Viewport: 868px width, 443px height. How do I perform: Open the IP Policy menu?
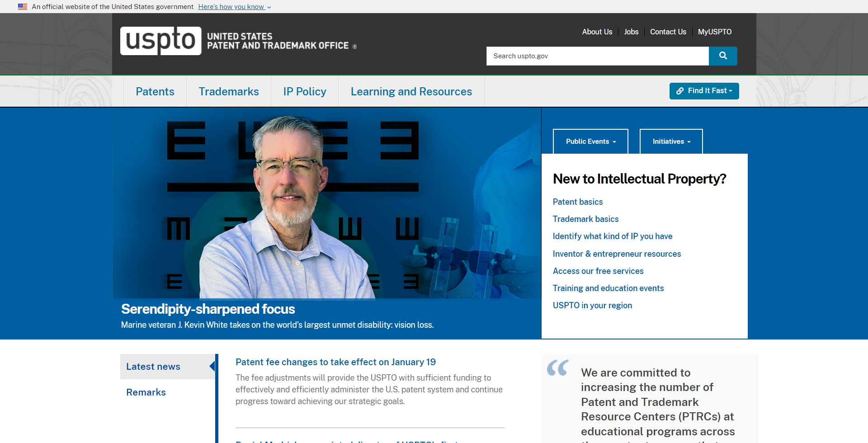point(305,92)
